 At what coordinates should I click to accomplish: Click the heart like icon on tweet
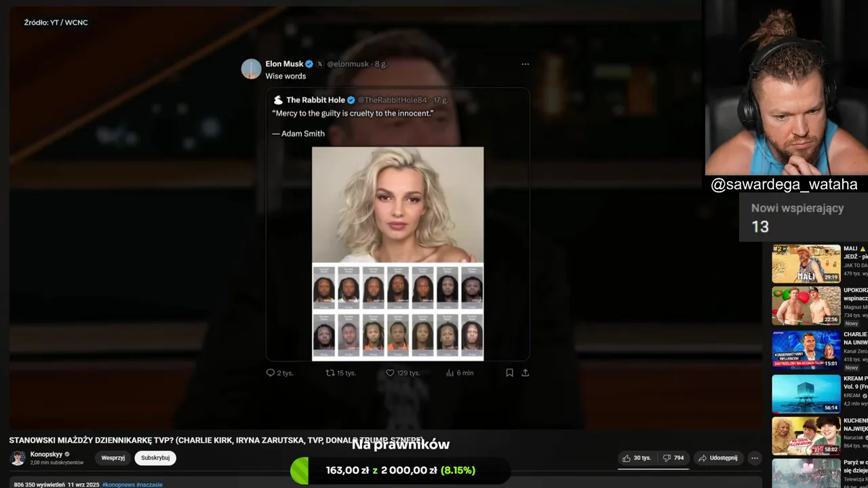coord(390,373)
